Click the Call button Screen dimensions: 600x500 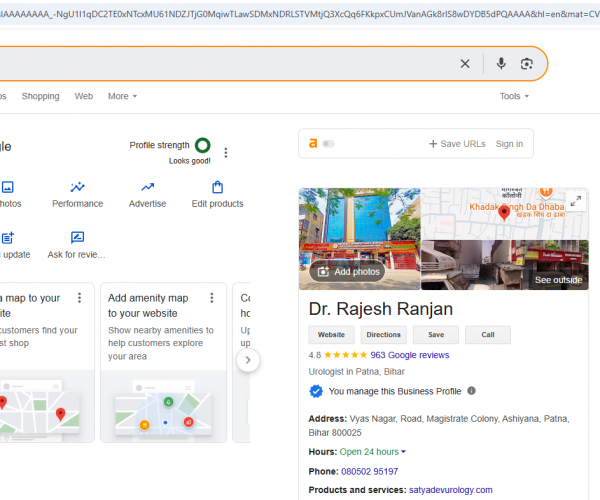pyautogui.click(x=488, y=335)
